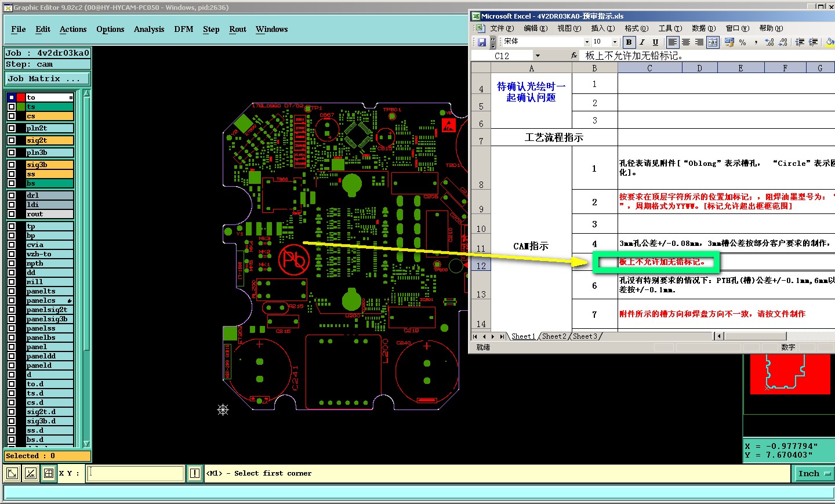Toggle Underline formatting in Excel

[655, 42]
